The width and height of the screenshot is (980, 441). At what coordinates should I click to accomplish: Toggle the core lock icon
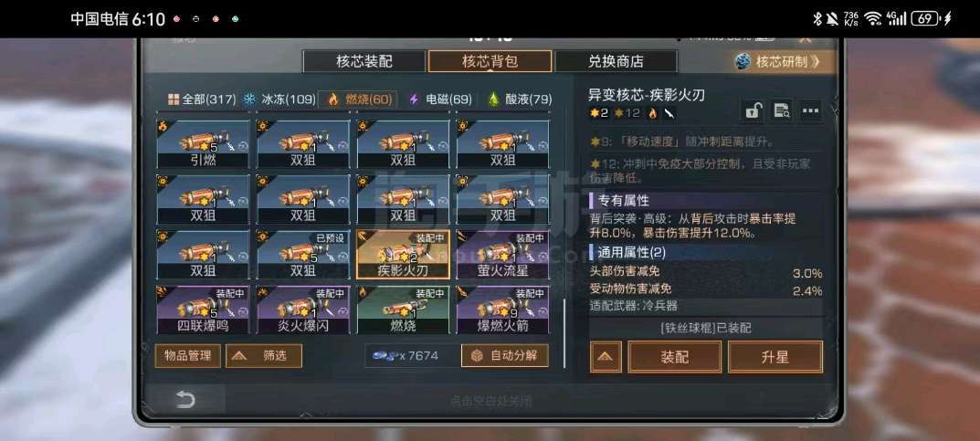753,111
